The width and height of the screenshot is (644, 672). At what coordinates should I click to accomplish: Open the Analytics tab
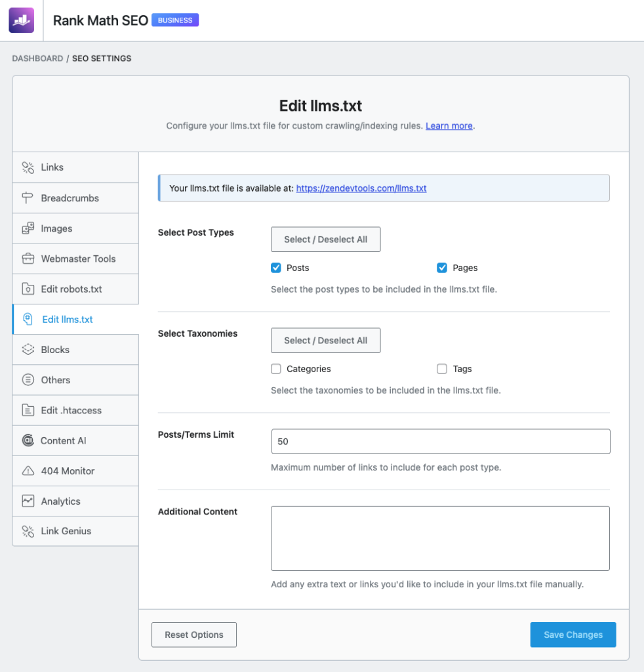pos(75,501)
